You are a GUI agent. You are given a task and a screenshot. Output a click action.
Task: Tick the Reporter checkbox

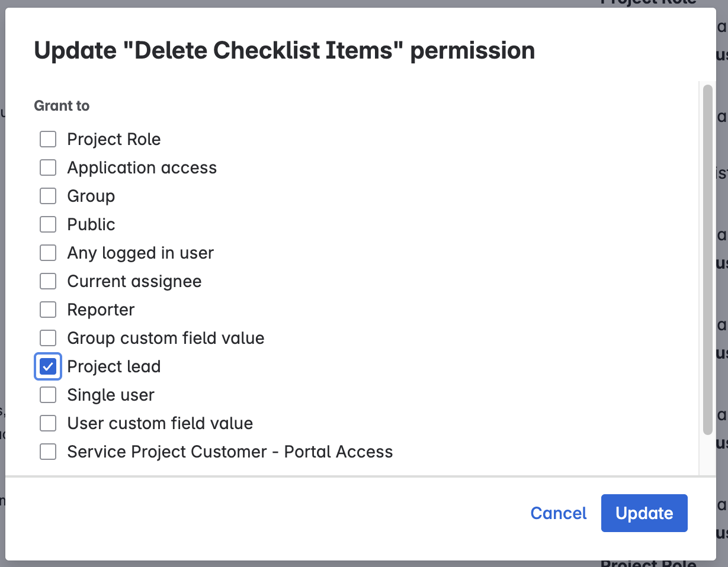coord(48,310)
